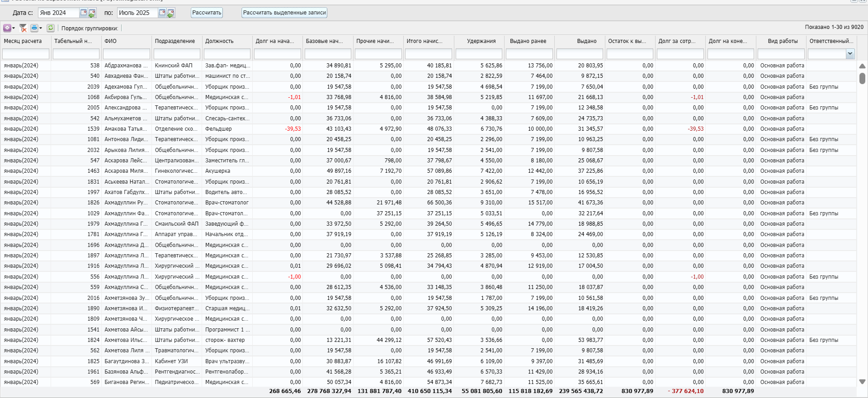Click scrollbar up arrow of table
Viewport: 868px width, 398px height.
862,66
